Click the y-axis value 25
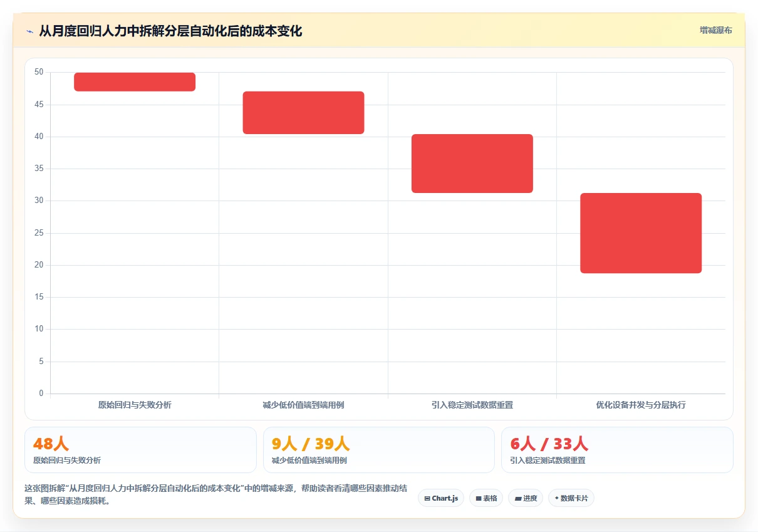758x532 pixels. (x=39, y=233)
